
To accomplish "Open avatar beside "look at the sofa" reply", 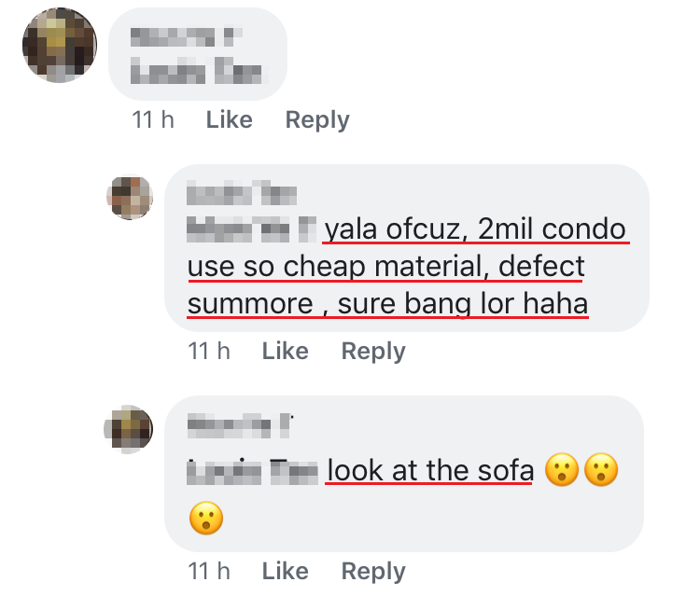I will click(130, 429).
